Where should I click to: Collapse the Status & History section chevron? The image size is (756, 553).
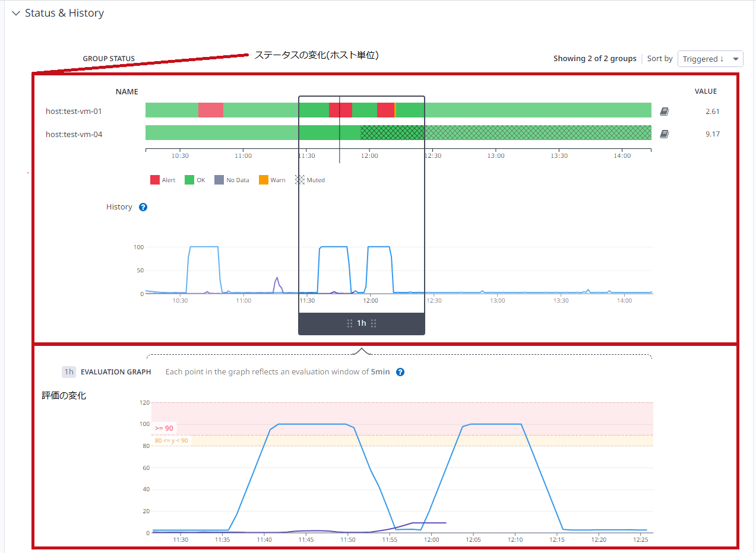point(15,13)
